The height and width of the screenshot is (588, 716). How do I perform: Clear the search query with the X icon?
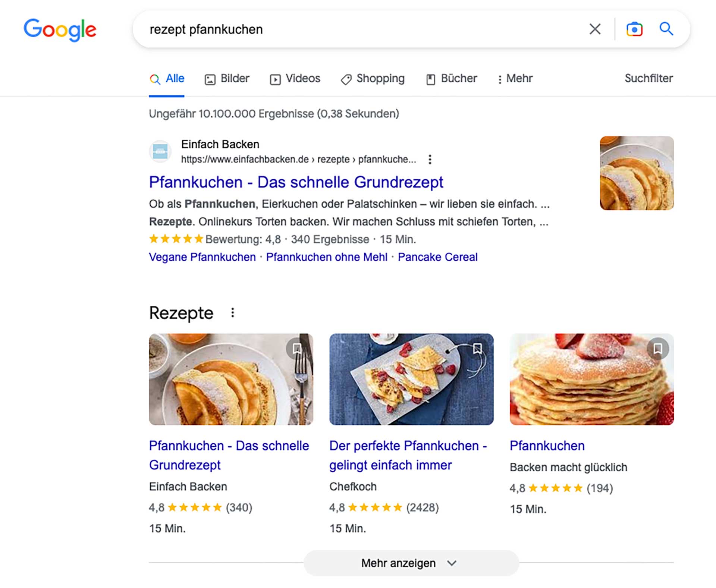click(595, 29)
